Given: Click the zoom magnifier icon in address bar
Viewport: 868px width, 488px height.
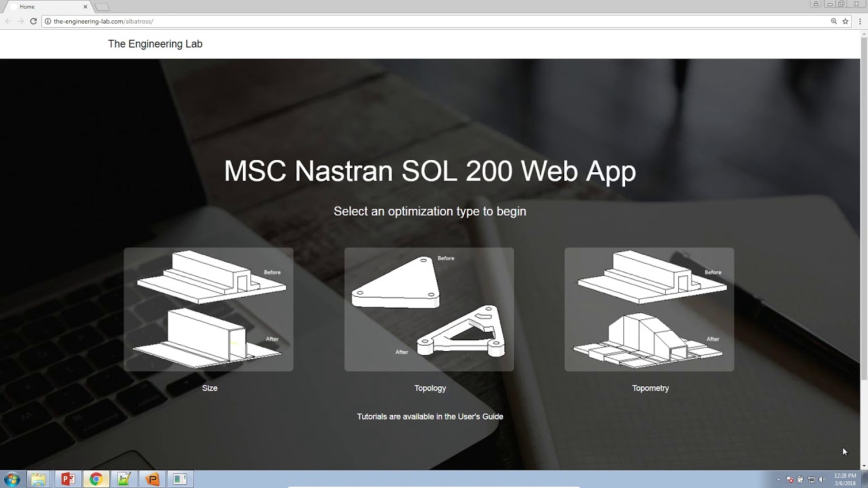Looking at the screenshot, I should (x=834, y=21).
